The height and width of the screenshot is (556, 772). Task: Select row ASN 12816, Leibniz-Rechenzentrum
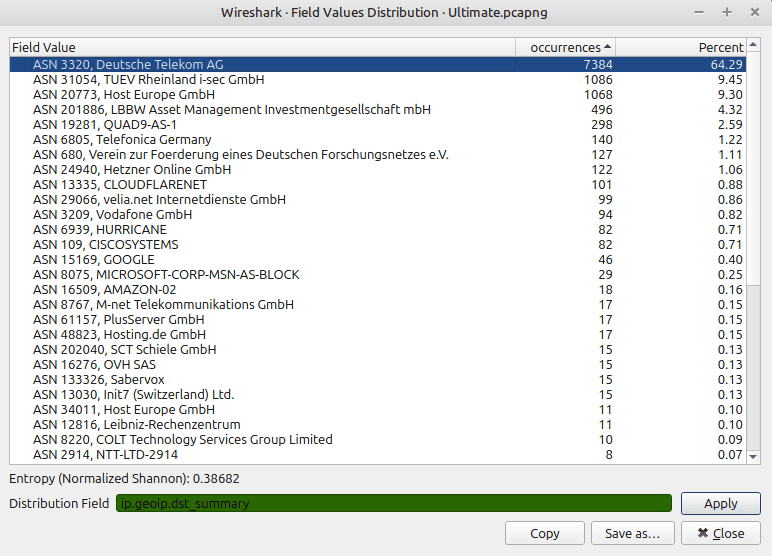pyautogui.click(x=378, y=425)
